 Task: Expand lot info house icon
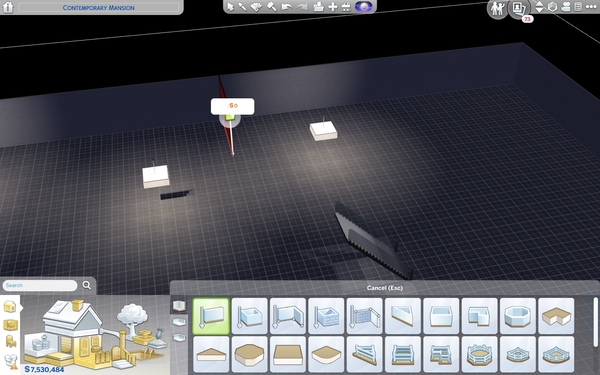click(x=8, y=7)
